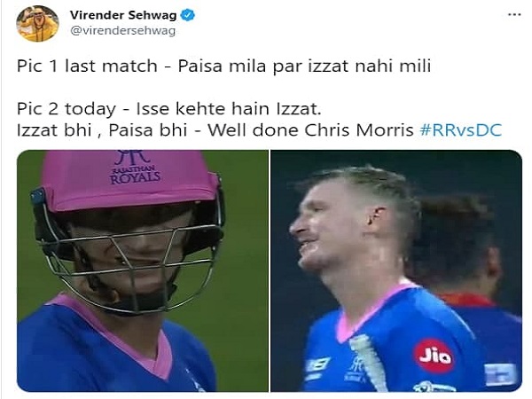Screen dimensions: 532x399
Task: Click the Virender Sehwag display name
Action: click(x=123, y=15)
